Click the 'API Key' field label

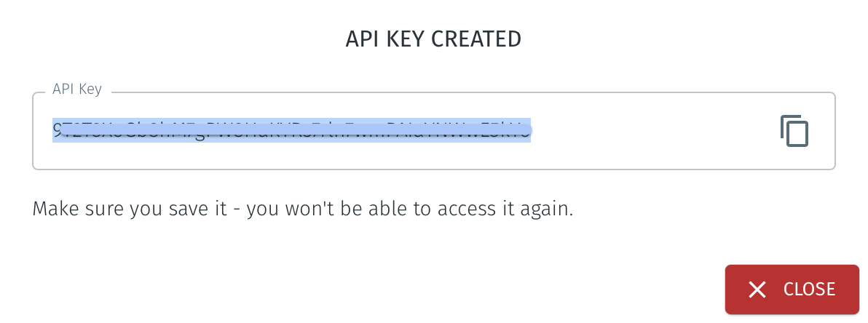(77, 89)
